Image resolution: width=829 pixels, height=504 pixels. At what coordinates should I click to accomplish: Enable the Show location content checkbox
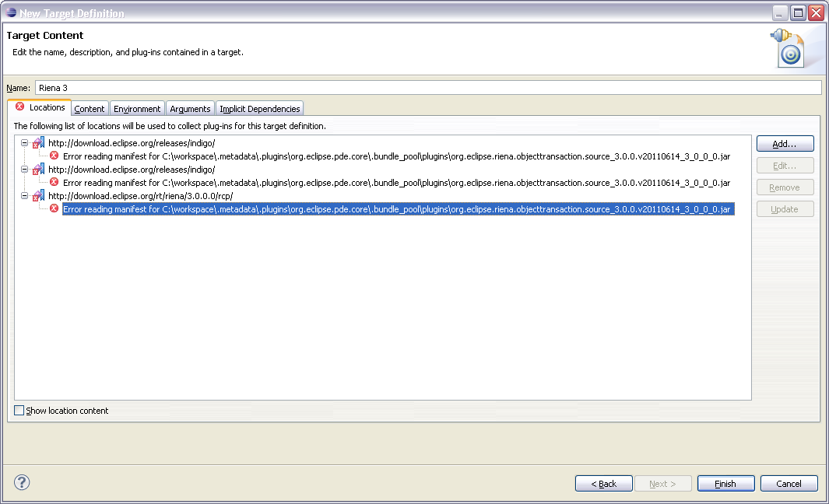pyautogui.click(x=19, y=411)
